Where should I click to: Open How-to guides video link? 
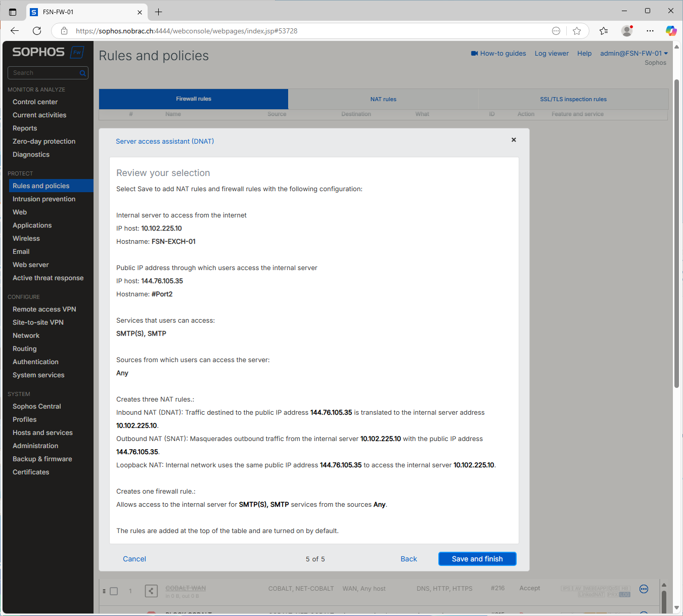[498, 53]
